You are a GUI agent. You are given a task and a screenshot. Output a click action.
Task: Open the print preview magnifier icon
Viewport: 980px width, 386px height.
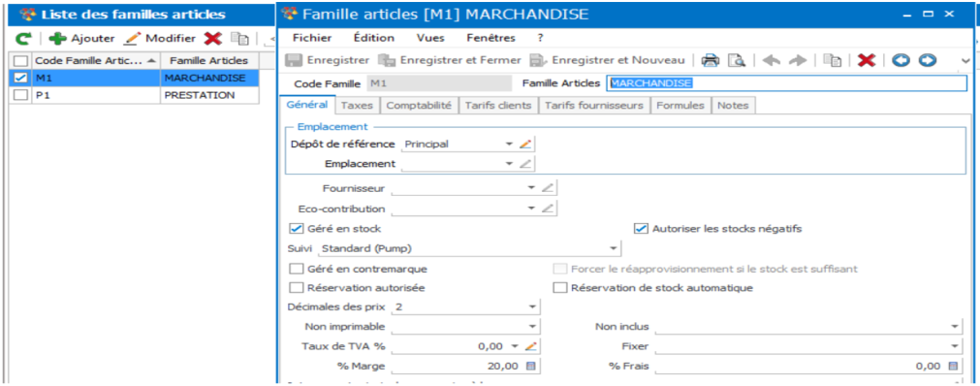738,60
